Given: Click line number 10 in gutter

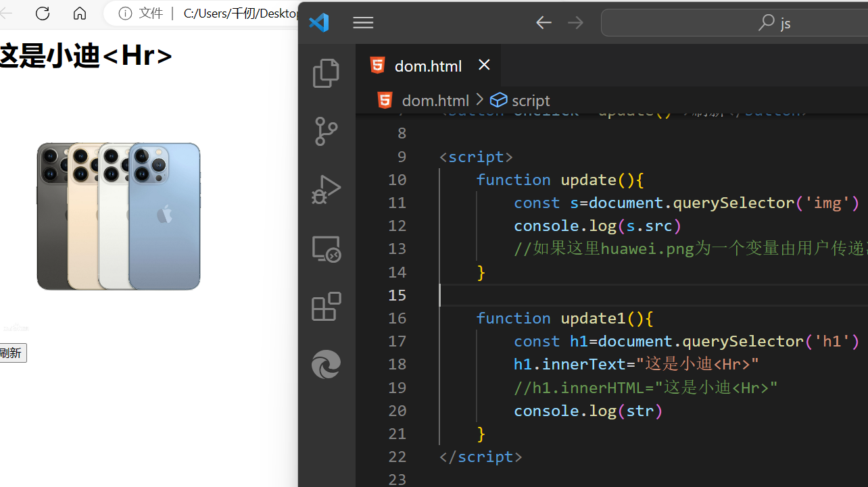Looking at the screenshot, I should [x=397, y=180].
